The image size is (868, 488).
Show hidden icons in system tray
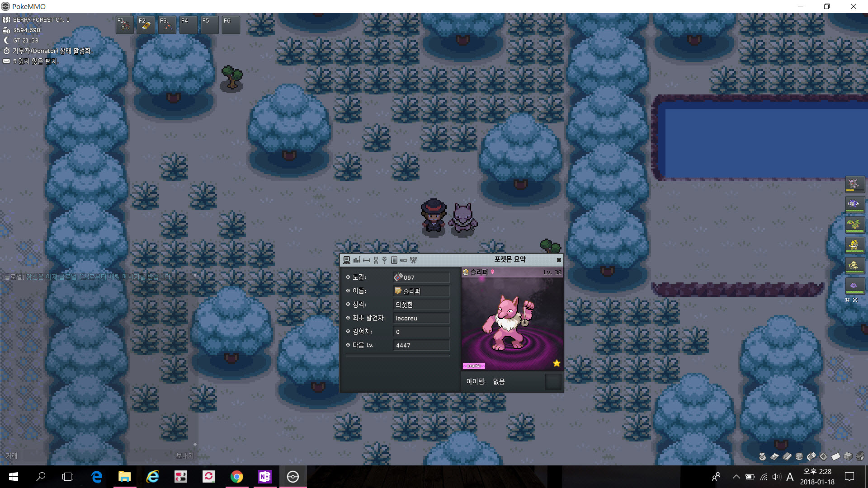[736, 477]
